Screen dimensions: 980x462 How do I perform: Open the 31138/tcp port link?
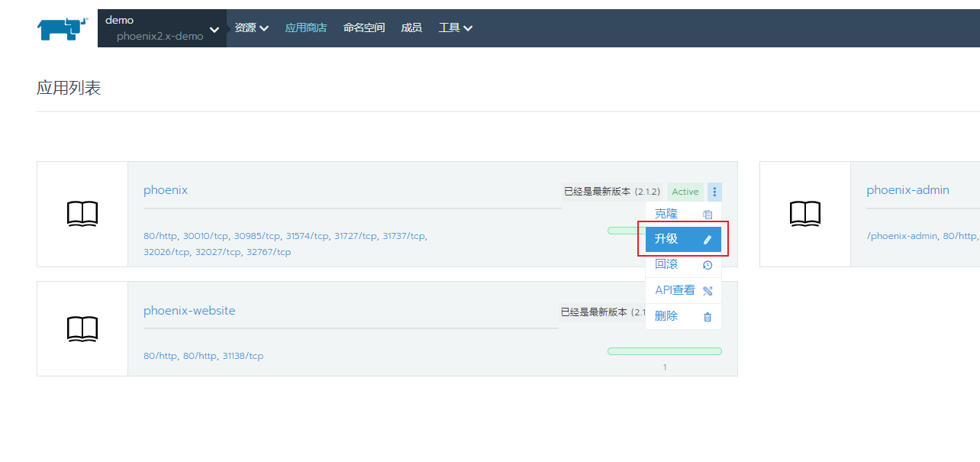[243, 356]
